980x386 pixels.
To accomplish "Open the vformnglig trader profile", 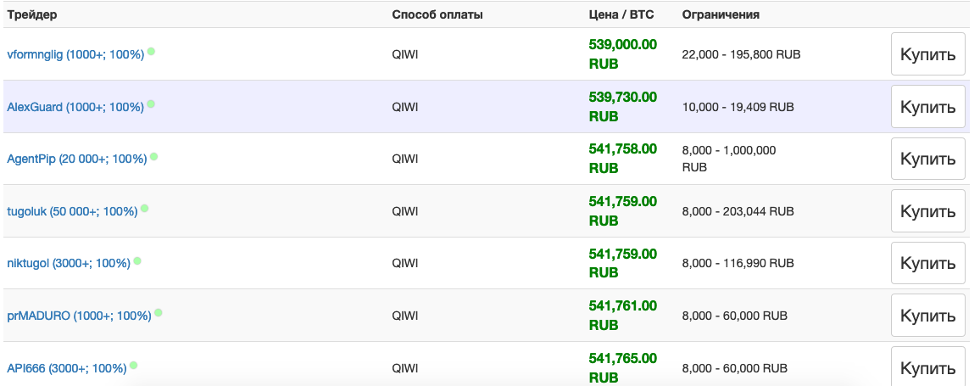I will click(75, 55).
